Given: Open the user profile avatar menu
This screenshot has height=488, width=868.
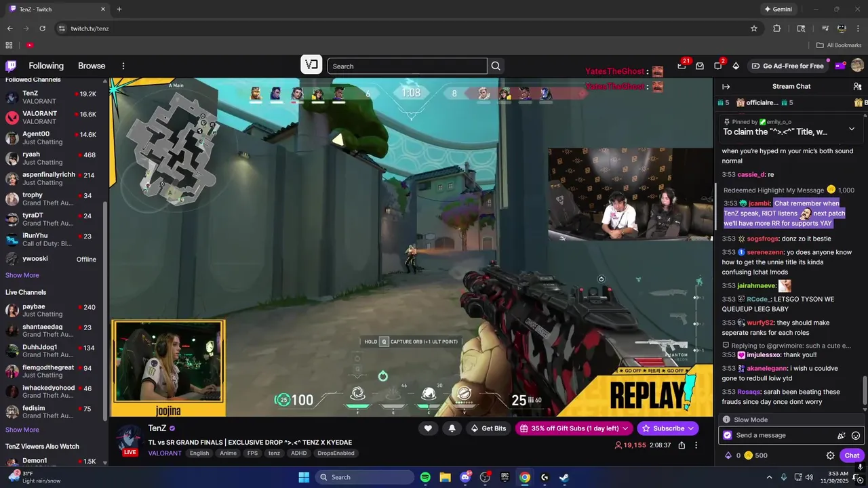Looking at the screenshot, I should point(857,66).
